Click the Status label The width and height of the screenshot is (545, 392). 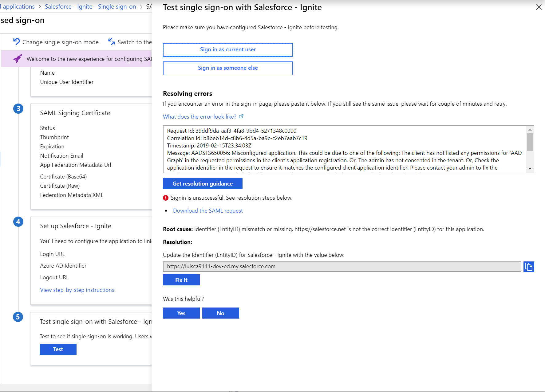click(x=47, y=128)
